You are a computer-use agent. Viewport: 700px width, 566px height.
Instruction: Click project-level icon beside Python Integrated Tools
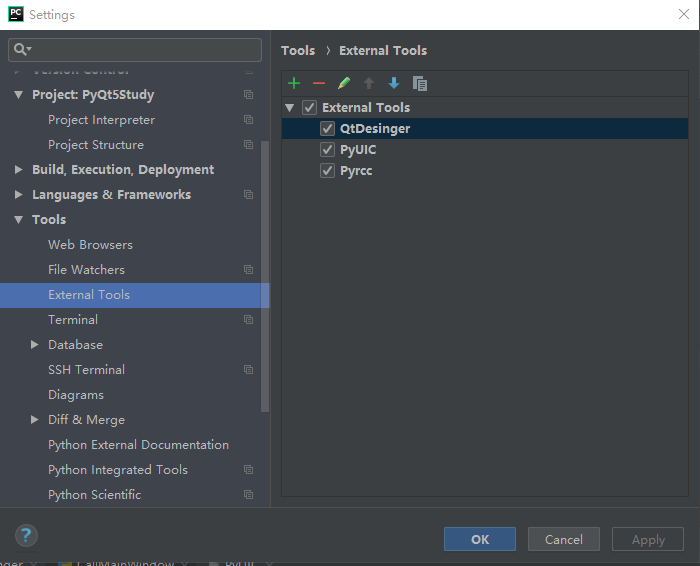point(249,470)
